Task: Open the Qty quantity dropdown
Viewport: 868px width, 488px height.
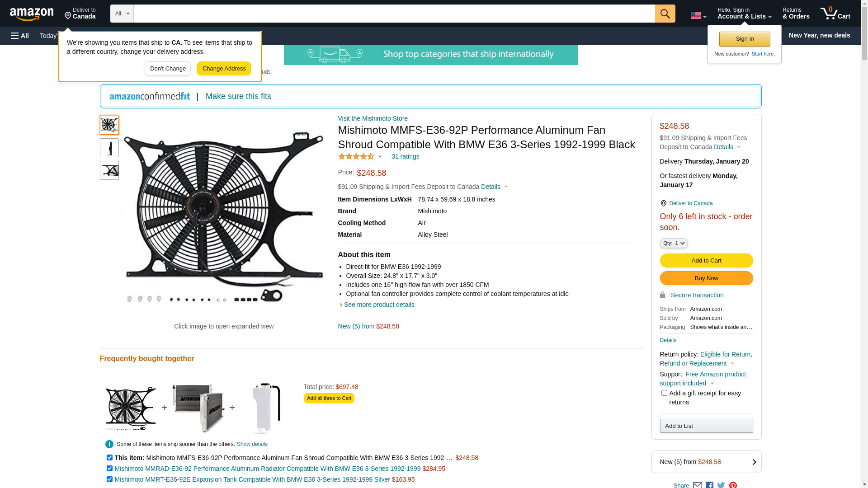Action: 673,243
